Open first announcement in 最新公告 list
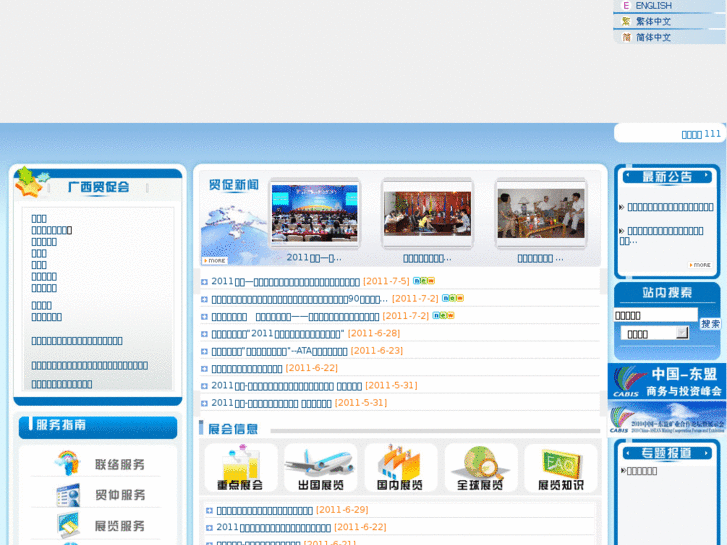Viewport: 727px width, 545px height. click(x=670, y=207)
